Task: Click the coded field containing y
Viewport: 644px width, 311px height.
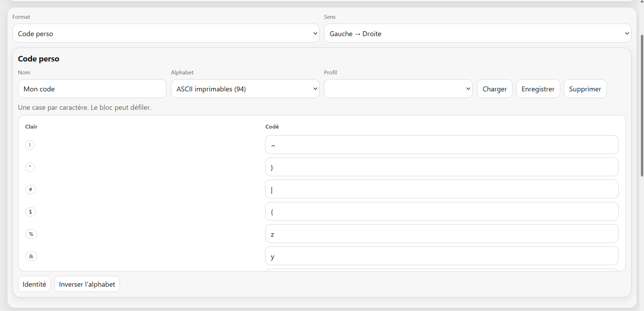Action: pyautogui.click(x=441, y=256)
